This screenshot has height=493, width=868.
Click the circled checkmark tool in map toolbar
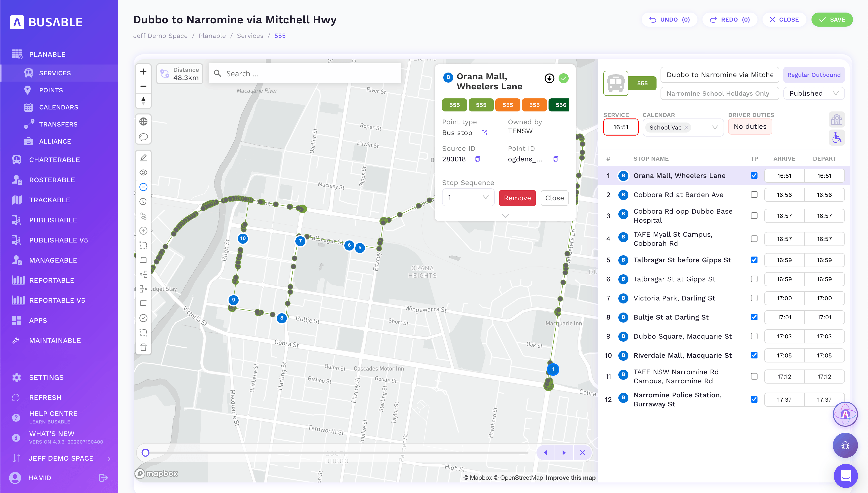click(x=143, y=318)
